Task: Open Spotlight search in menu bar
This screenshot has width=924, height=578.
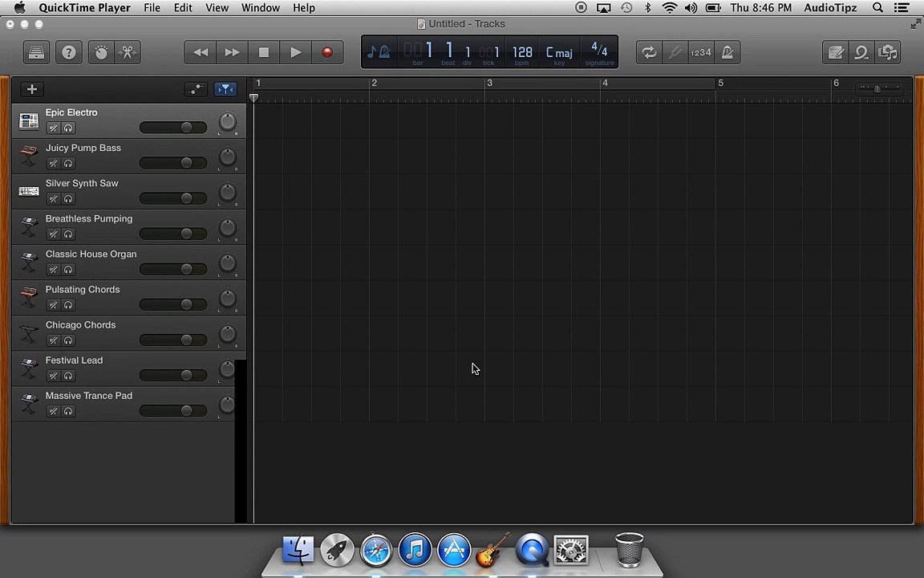Action: coord(877,8)
